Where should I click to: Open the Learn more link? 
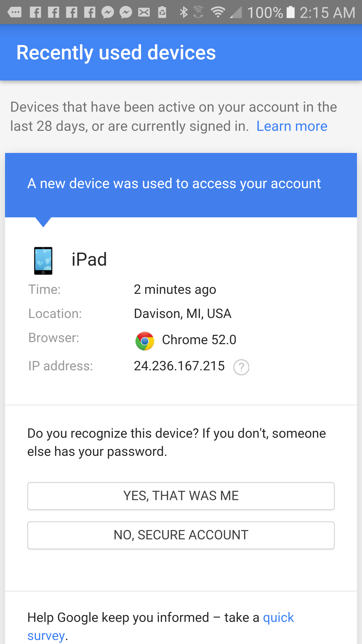point(292,126)
